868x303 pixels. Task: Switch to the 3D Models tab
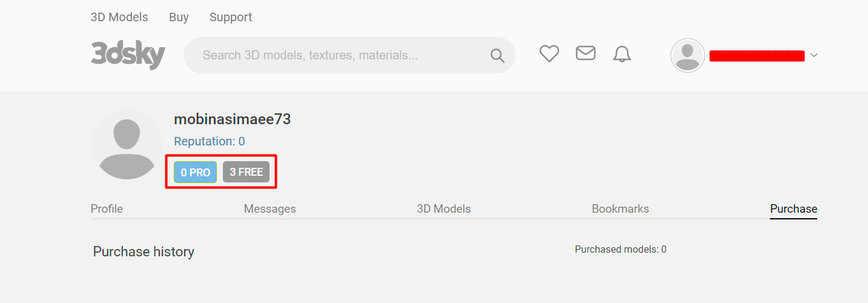coord(443,209)
